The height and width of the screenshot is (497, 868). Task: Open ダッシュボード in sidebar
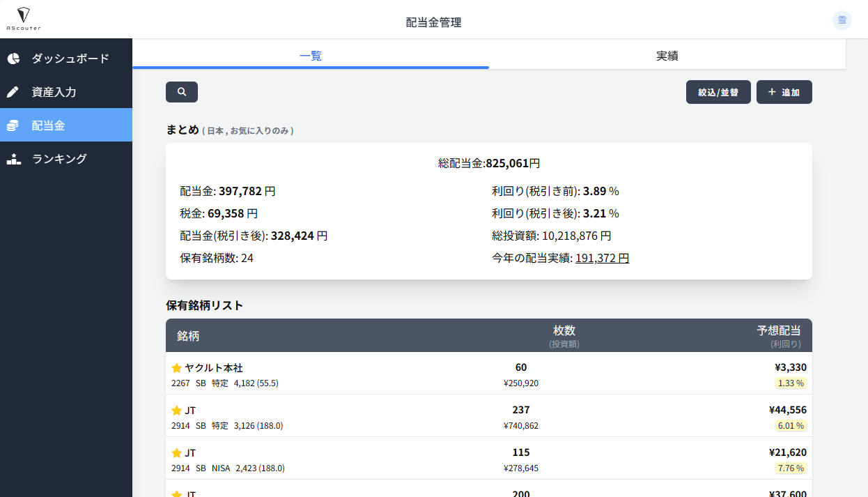pyautogui.click(x=66, y=59)
